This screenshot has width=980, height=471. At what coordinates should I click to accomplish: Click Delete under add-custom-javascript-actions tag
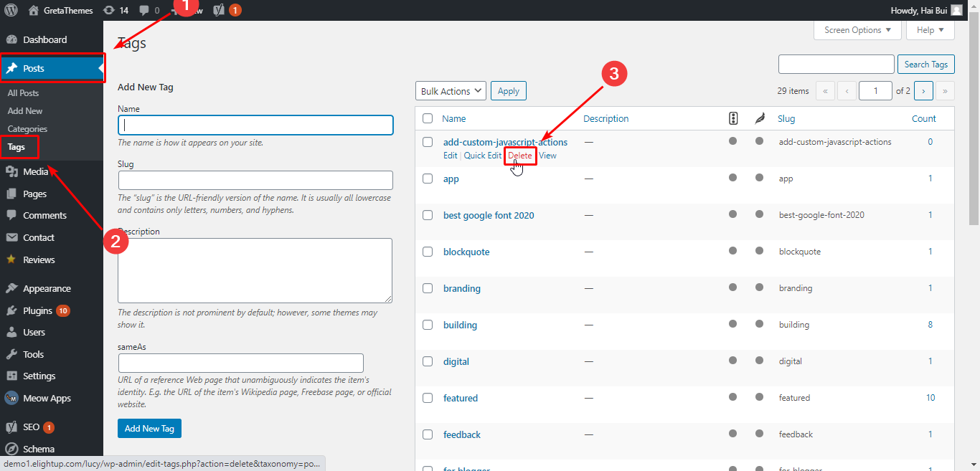pyautogui.click(x=520, y=156)
